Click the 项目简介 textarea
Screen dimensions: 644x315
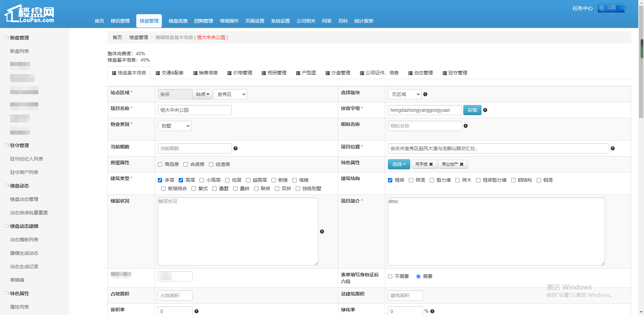(x=496, y=232)
